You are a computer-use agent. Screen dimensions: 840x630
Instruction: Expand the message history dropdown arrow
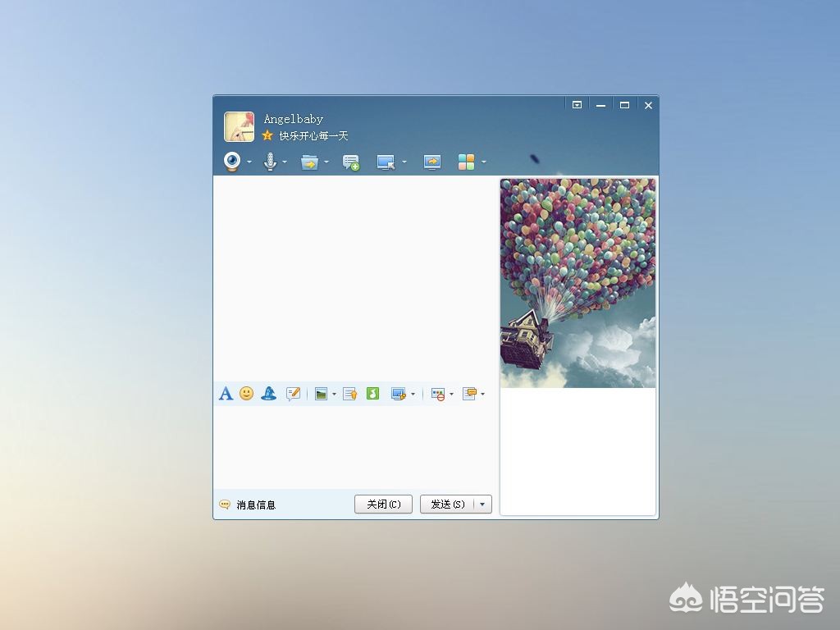click(x=482, y=395)
